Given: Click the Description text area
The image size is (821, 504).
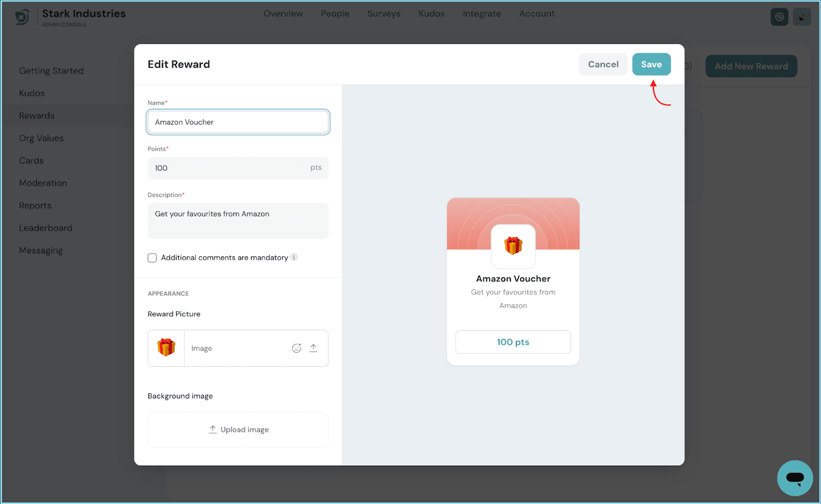Looking at the screenshot, I should (238, 220).
